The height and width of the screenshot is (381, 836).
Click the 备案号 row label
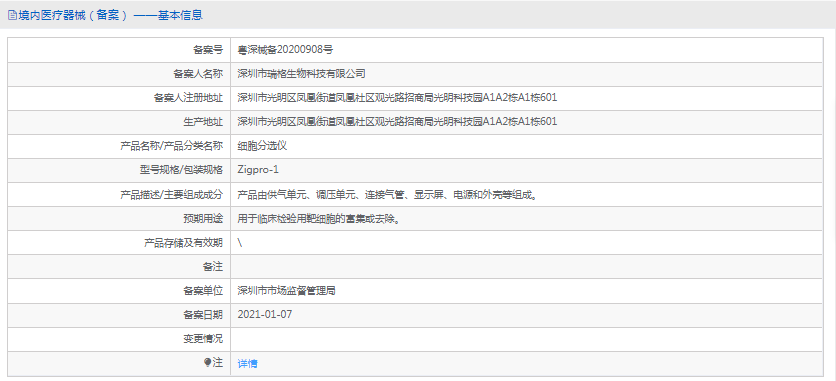(x=207, y=50)
